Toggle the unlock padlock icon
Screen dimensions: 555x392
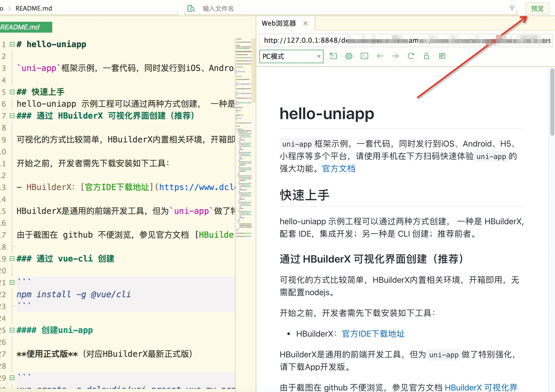click(x=427, y=56)
